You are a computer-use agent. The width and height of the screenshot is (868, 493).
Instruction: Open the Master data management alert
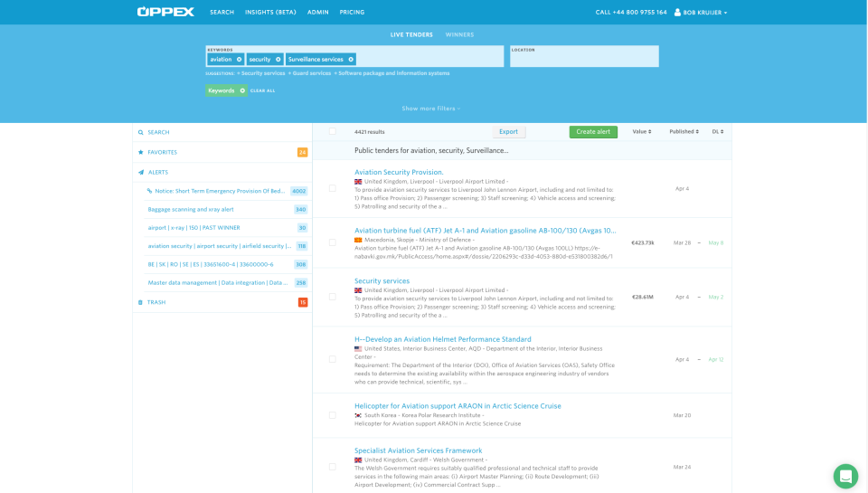point(218,282)
